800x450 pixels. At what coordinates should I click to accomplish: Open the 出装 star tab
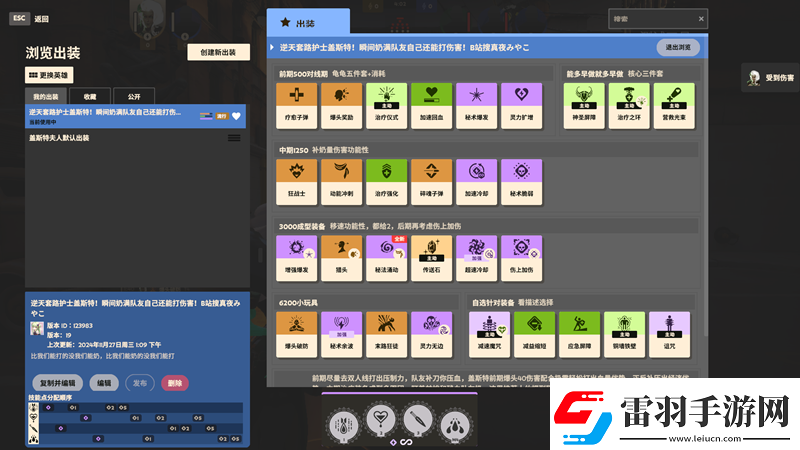tap(308, 22)
